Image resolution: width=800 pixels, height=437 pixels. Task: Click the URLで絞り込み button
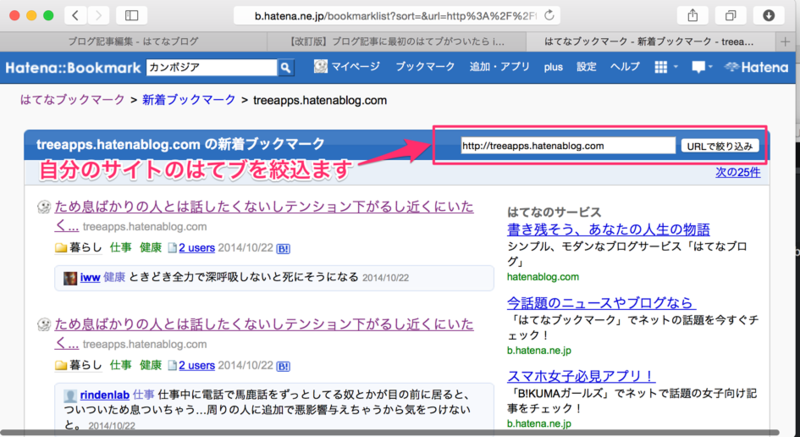pos(720,146)
